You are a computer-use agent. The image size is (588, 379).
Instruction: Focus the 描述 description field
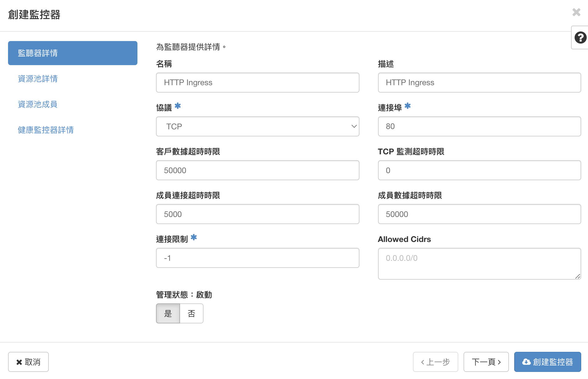479,83
